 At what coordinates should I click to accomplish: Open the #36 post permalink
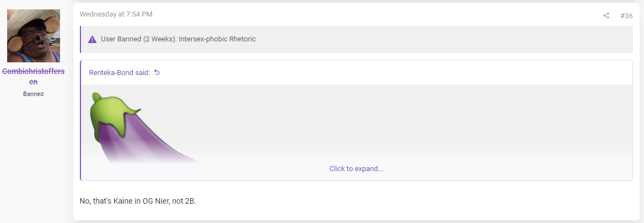626,15
